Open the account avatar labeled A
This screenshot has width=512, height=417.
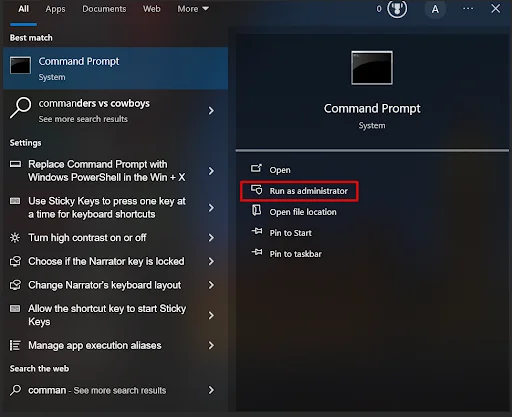point(435,9)
